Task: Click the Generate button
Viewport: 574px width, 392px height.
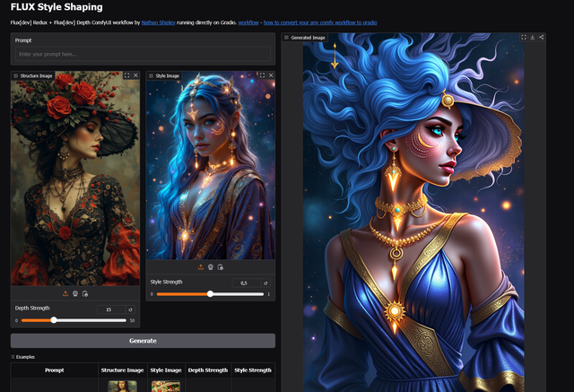Action: pos(143,341)
